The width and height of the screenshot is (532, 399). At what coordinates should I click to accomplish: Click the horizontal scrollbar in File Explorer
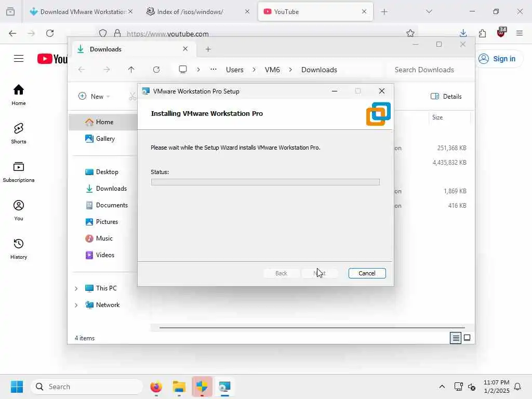tap(312, 328)
